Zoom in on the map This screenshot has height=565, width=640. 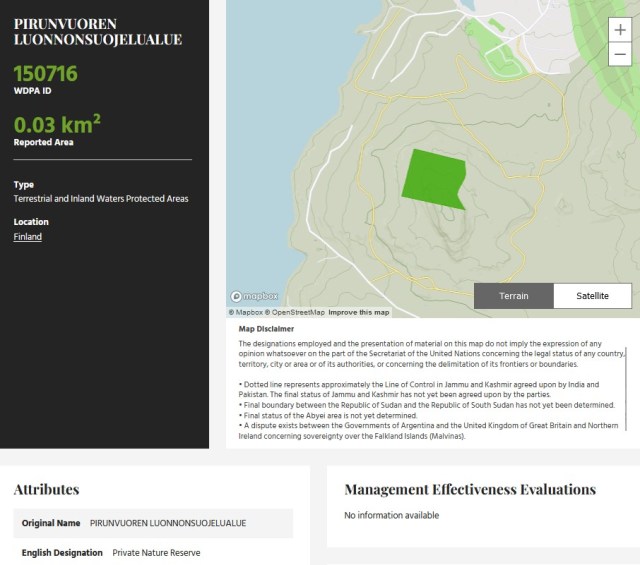coord(619,31)
